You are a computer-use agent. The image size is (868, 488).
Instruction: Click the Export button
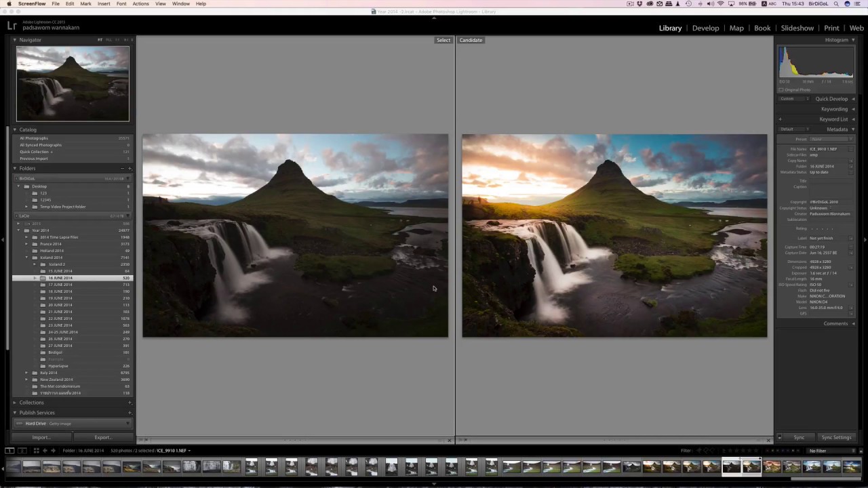103,437
